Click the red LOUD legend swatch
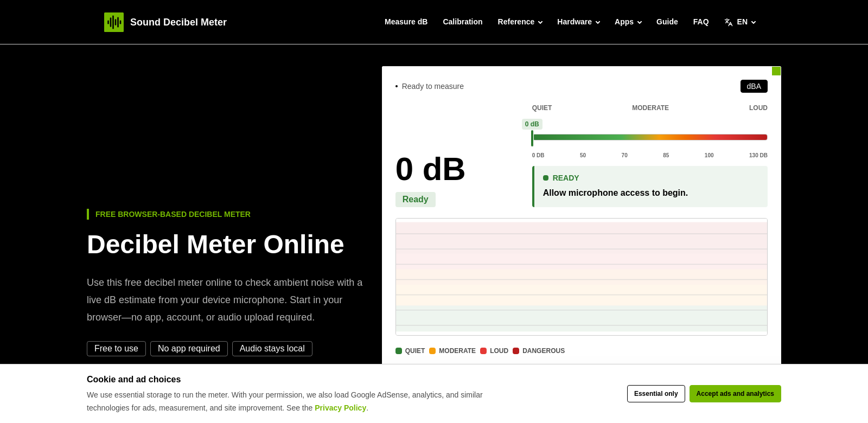The height and width of the screenshot is (423, 868). pyautogui.click(x=483, y=351)
